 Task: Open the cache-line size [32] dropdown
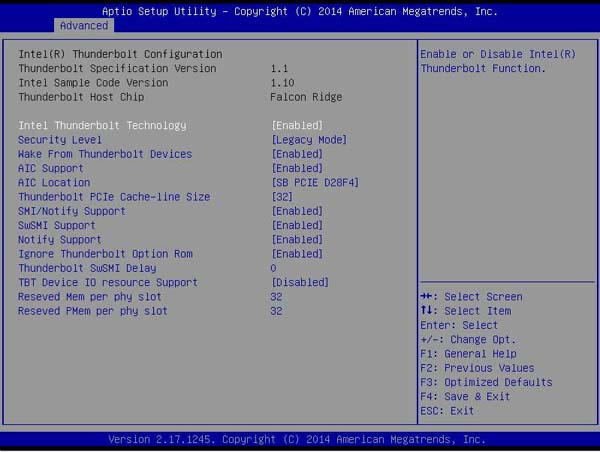(282, 197)
